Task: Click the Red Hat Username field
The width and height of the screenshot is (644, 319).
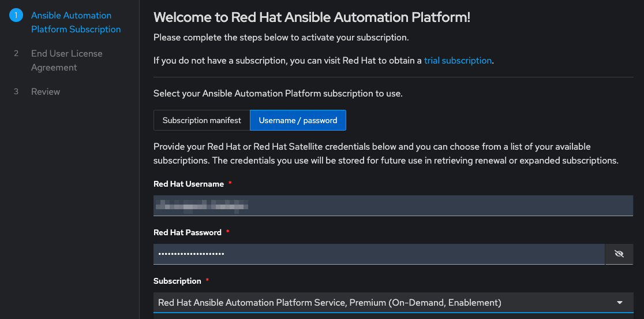Action: (x=393, y=206)
